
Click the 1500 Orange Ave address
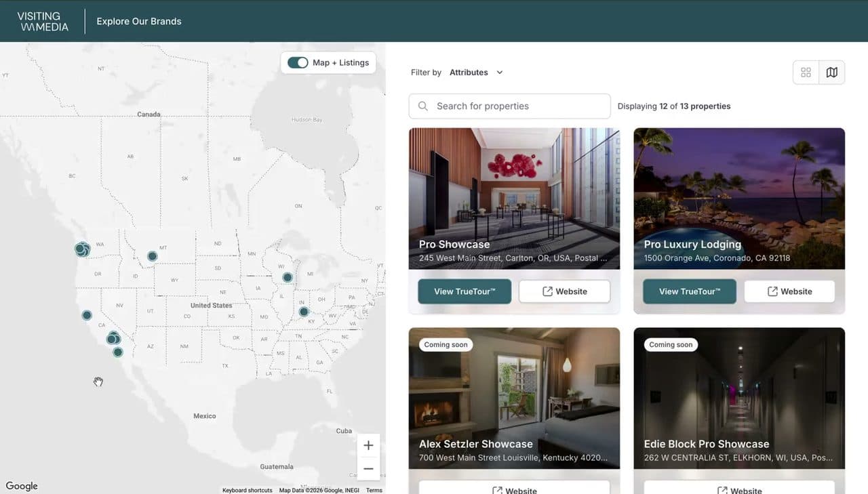pyautogui.click(x=717, y=258)
